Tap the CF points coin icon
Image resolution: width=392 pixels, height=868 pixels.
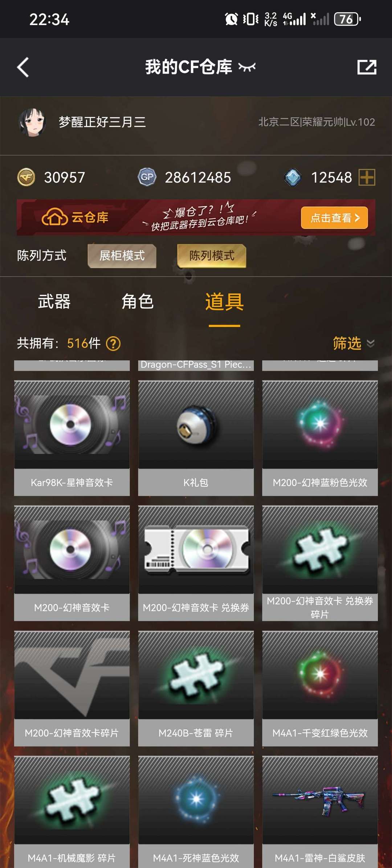coord(26,178)
